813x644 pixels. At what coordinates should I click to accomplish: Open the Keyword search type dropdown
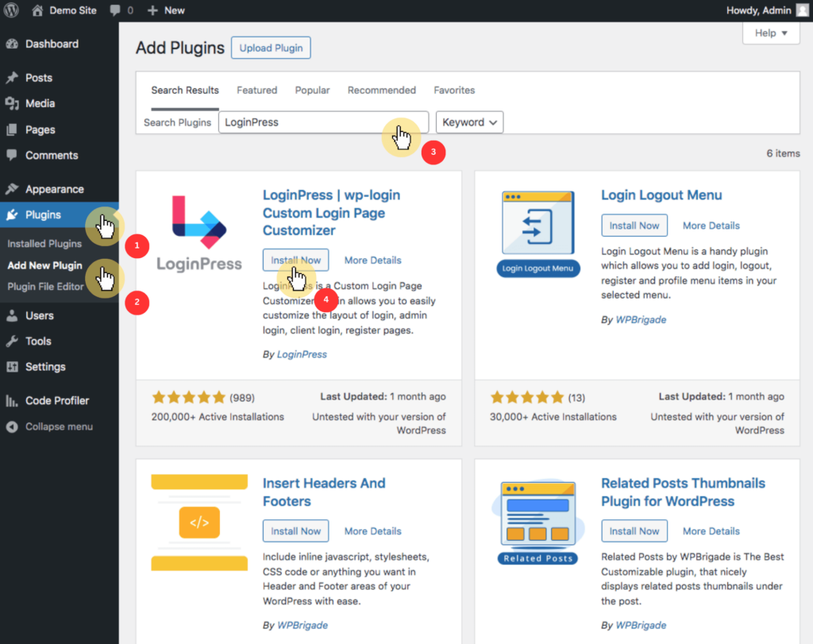pyautogui.click(x=469, y=122)
